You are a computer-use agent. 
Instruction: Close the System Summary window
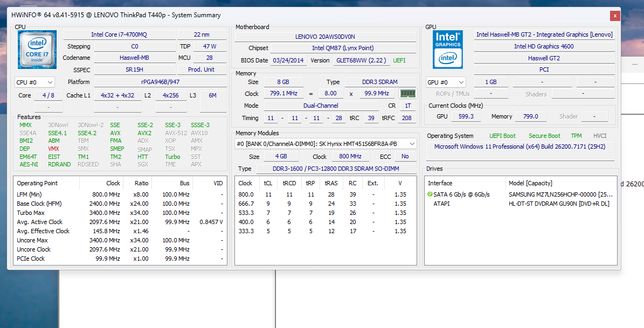[614, 16]
